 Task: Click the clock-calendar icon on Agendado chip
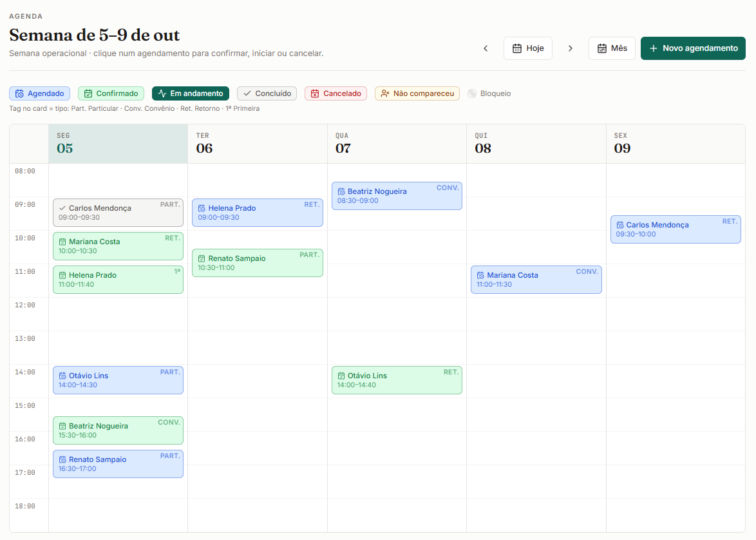tap(19, 93)
